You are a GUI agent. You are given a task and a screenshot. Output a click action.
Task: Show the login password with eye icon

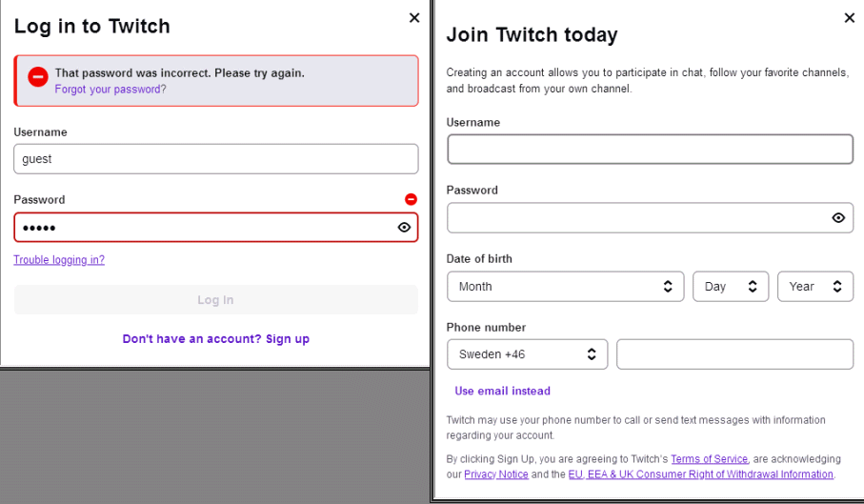(404, 227)
